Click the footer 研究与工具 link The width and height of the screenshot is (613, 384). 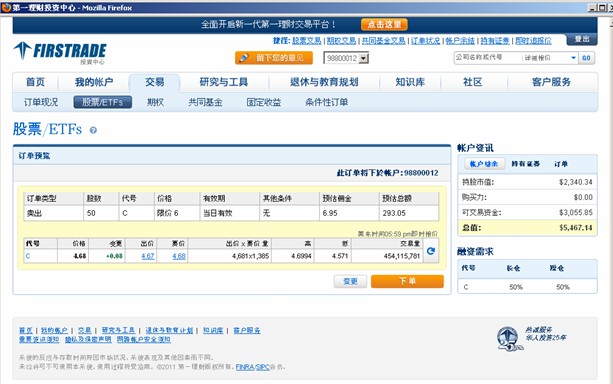point(118,330)
